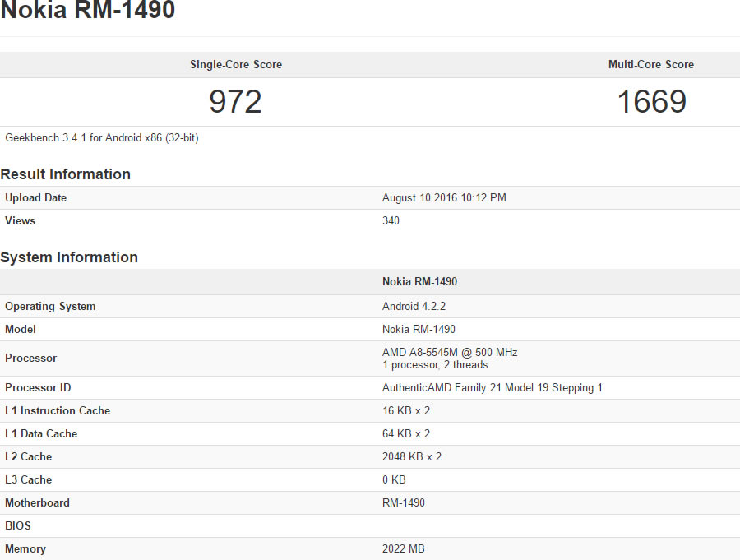Click the single-core score value 972
The width and height of the screenshot is (740, 560).
(x=235, y=101)
